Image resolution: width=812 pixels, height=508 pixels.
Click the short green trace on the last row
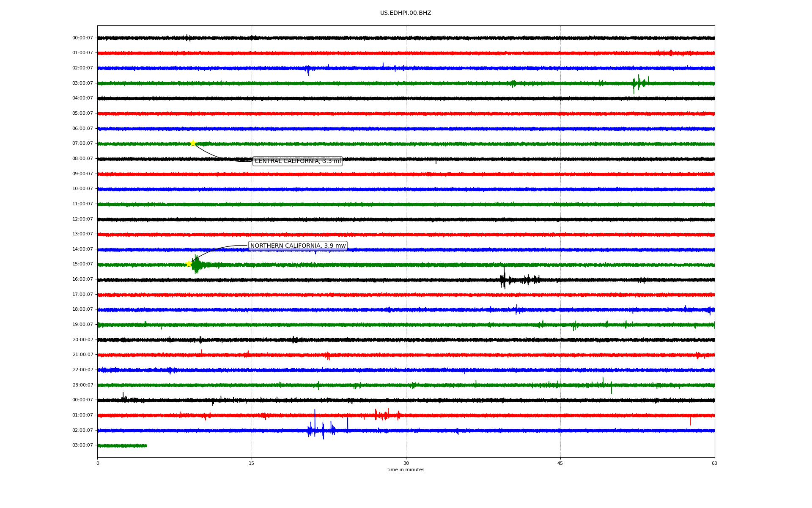[x=122, y=445]
